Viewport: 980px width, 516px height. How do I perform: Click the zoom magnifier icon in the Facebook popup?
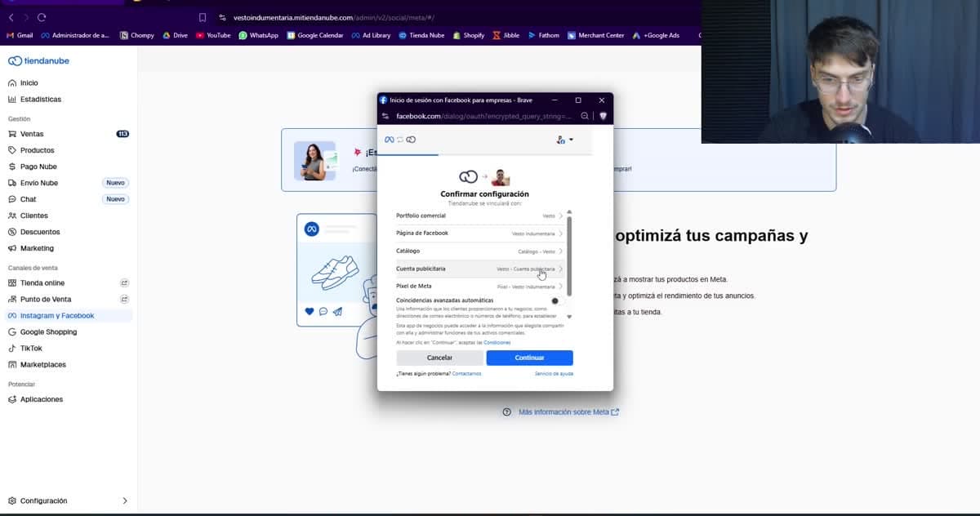click(x=585, y=116)
